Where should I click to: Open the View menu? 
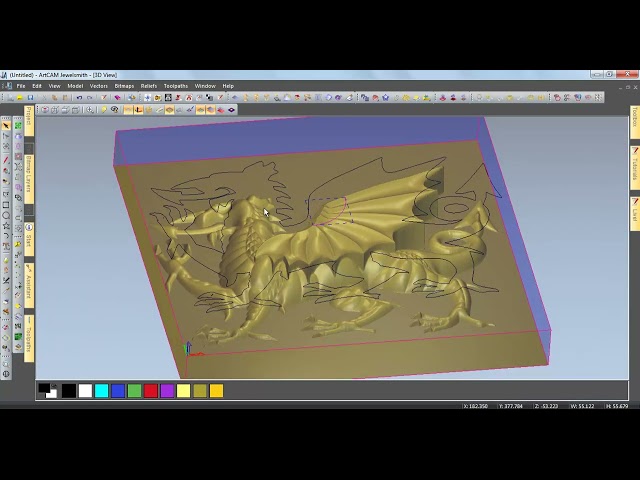point(54,86)
